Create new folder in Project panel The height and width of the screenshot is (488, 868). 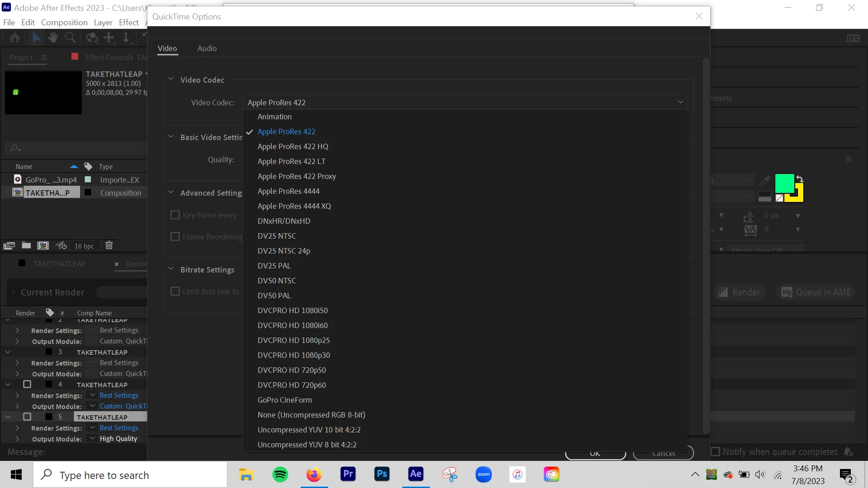tap(26, 245)
